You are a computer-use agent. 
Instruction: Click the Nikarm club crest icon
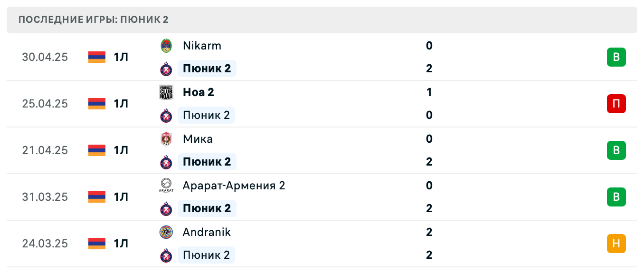click(x=166, y=46)
